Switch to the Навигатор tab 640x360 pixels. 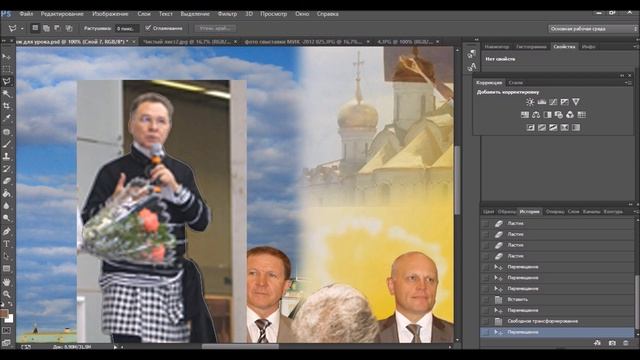tap(497, 47)
